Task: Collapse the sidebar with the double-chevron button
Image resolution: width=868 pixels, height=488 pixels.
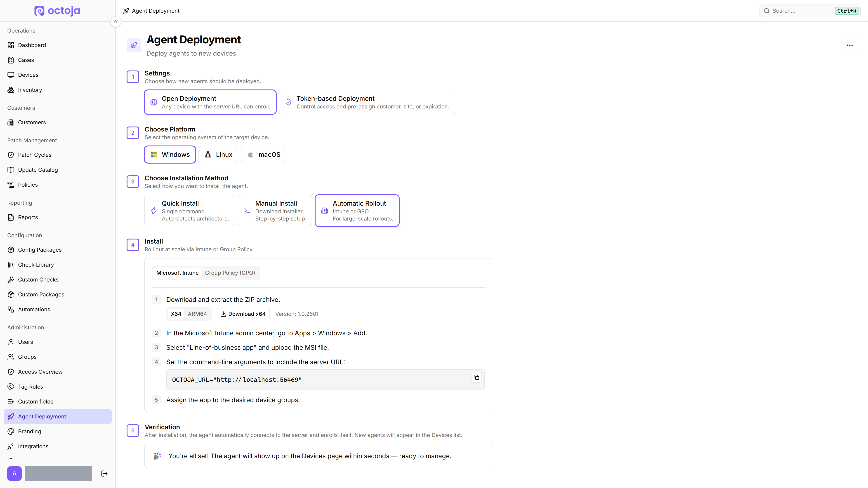Action: (116, 22)
